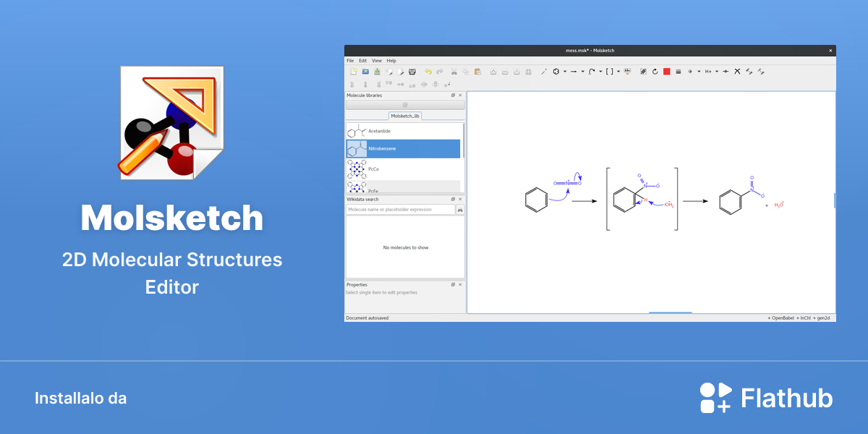Open the radical electron tool dropdown arrow

click(x=699, y=72)
